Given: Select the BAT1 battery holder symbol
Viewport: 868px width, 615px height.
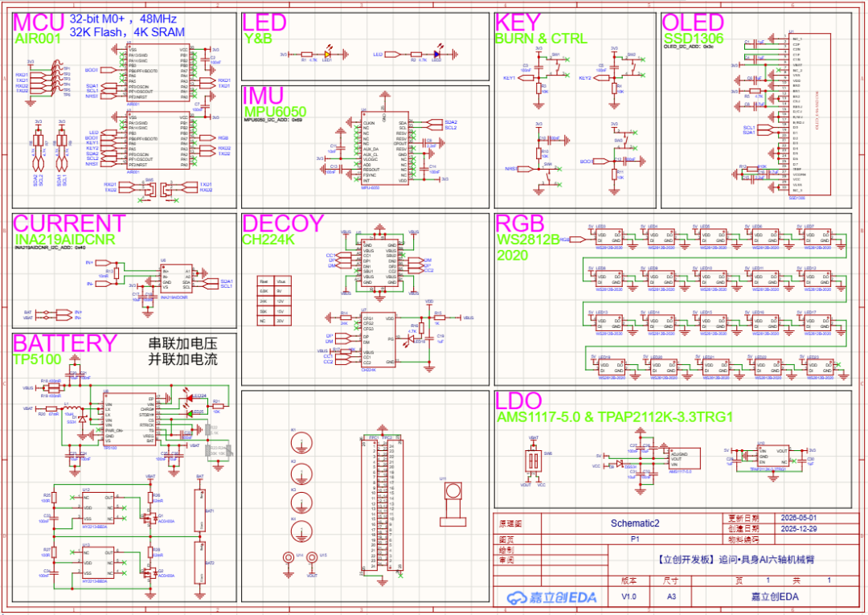Looking at the screenshot, I should point(199,511).
